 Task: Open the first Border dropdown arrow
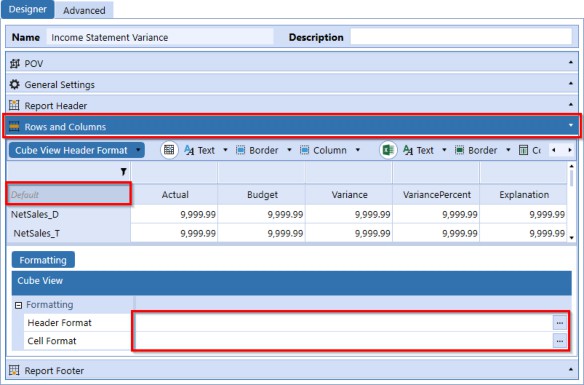pos(289,150)
